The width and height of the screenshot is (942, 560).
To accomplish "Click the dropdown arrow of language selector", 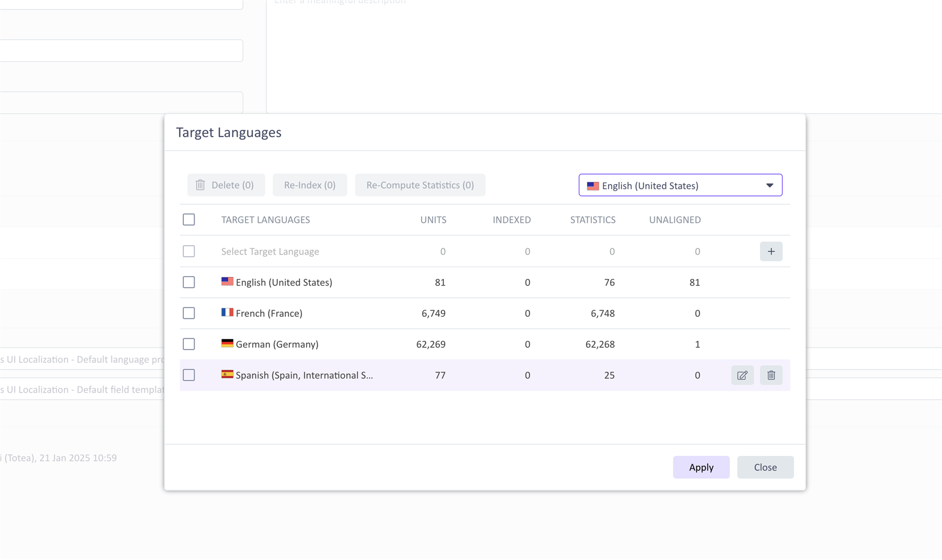I will pyautogui.click(x=769, y=186).
